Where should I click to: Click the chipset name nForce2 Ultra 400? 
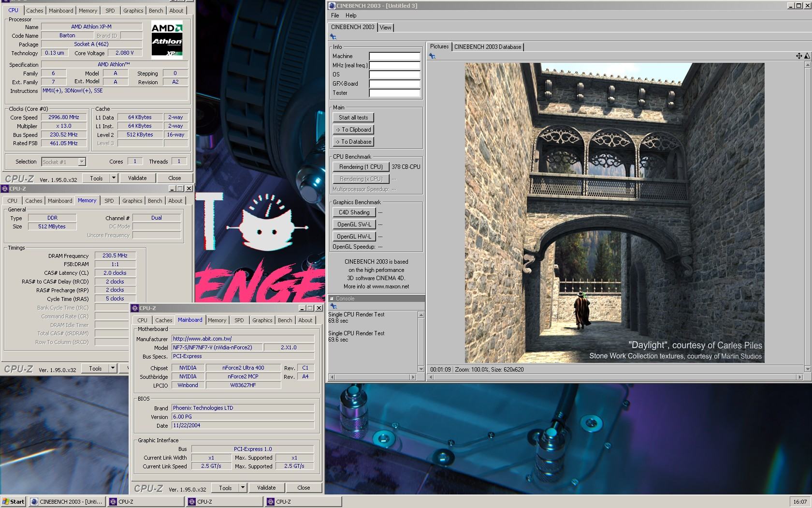pos(243,368)
